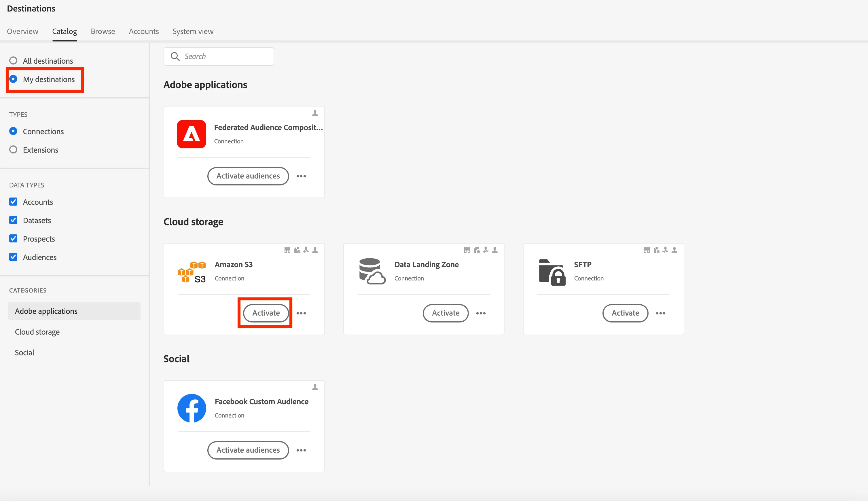The image size is (868, 501).
Task: Click the accounts table icon on Amazon S3 card
Action: (x=287, y=250)
